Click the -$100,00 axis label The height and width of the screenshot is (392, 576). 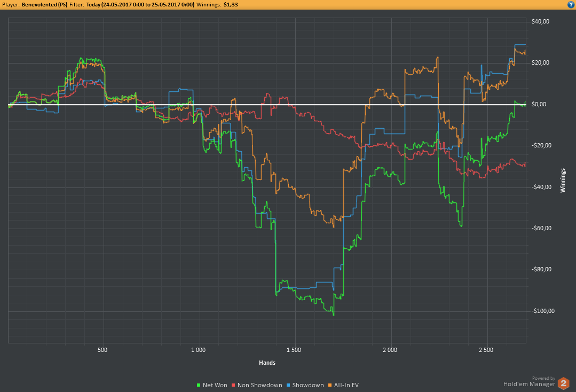pyautogui.click(x=543, y=311)
